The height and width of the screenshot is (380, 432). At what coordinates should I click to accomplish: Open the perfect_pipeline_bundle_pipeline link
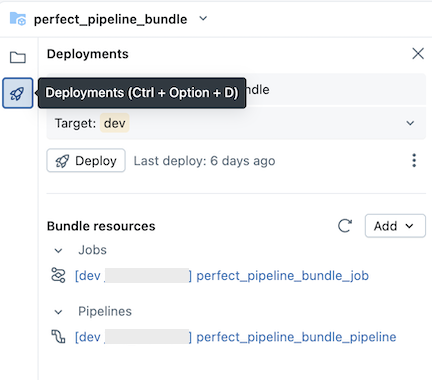point(235,337)
